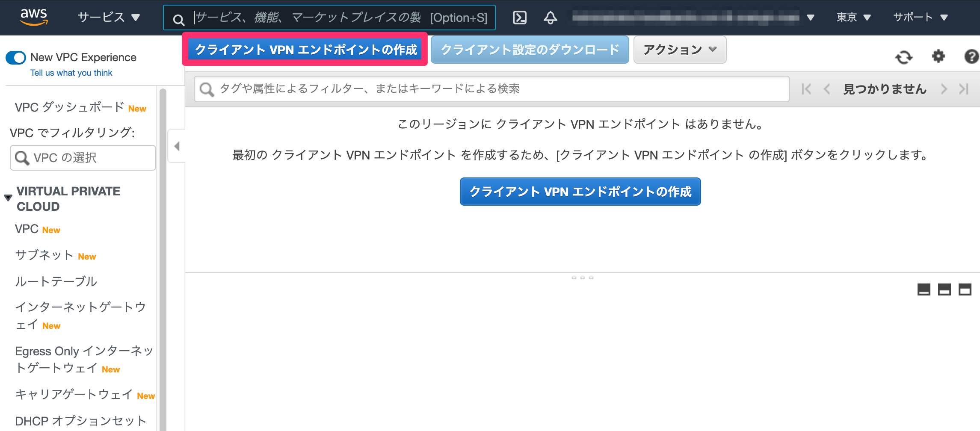This screenshot has height=431, width=980.
Task: Open the settings gear icon
Action: tap(939, 56)
